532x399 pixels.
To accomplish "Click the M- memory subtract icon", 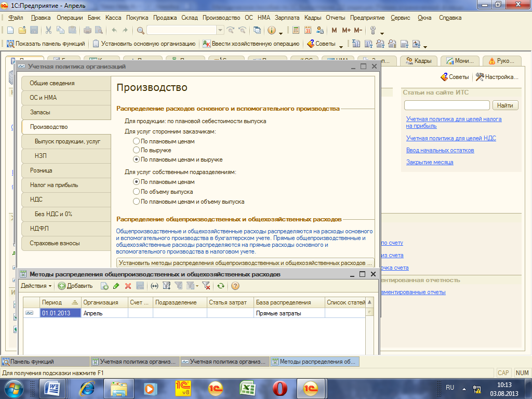I will point(358,30).
